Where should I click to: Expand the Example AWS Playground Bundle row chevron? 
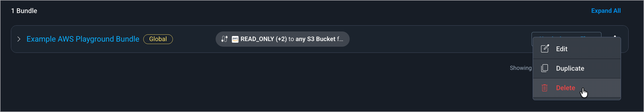pos(19,39)
